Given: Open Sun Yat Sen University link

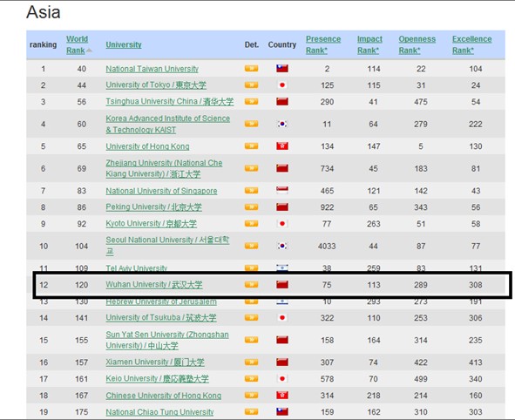Looking at the screenshot, I should (167, 340).
